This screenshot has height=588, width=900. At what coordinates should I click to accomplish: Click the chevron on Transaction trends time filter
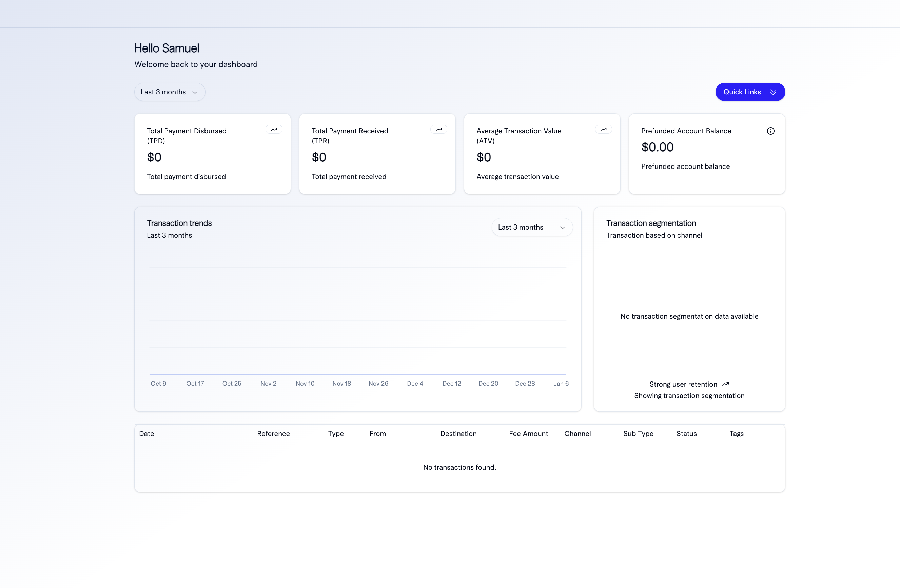click(x=562, y=227)
